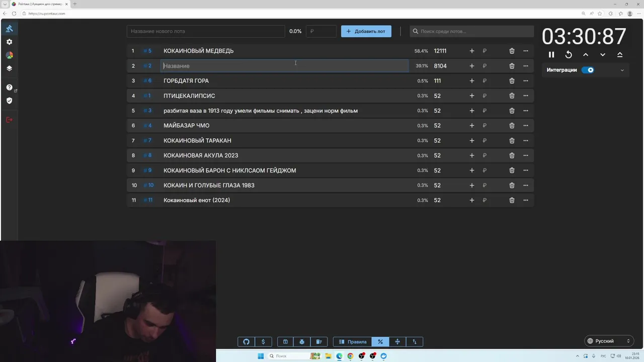Open more options for МАЙБАЗАР ЧМО
Image resolution: width=644 pixels, height=362 pixels.
(526, 126)
